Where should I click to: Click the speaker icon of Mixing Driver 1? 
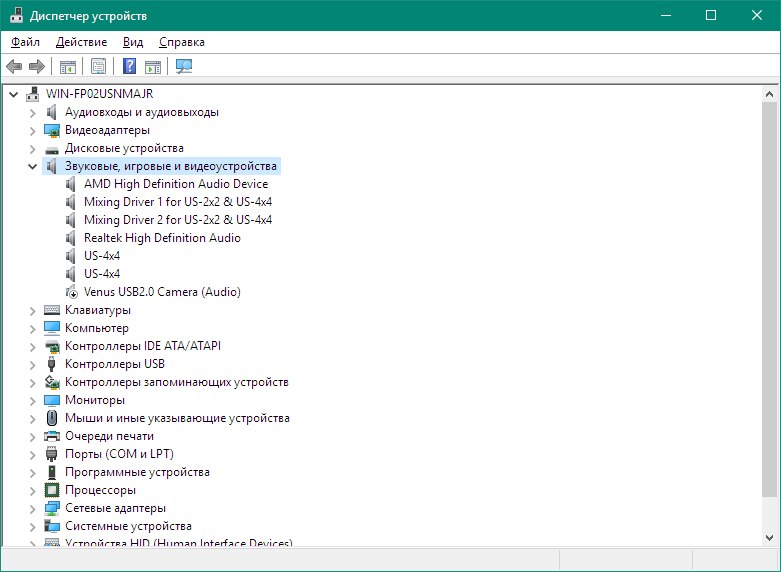tap(71, 202)
